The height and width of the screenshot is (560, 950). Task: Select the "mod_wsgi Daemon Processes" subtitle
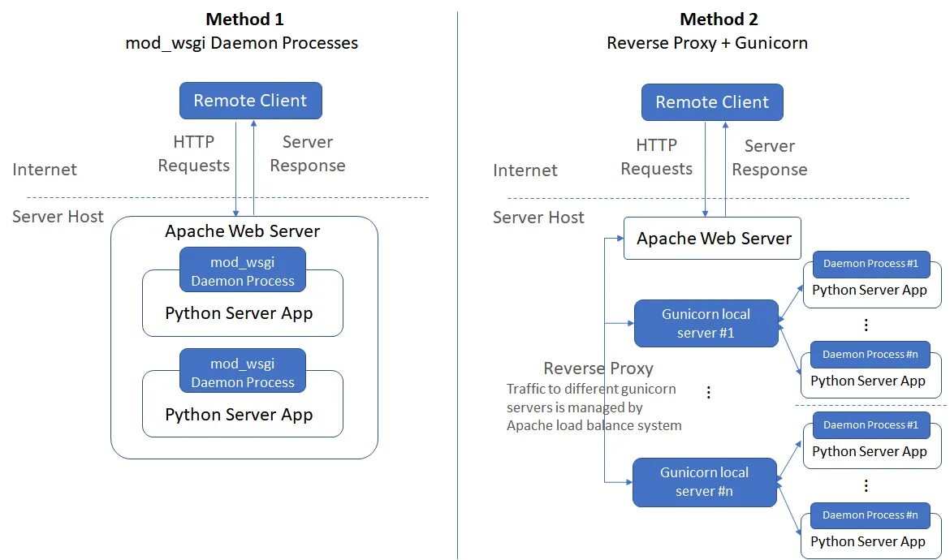point(241,44)
